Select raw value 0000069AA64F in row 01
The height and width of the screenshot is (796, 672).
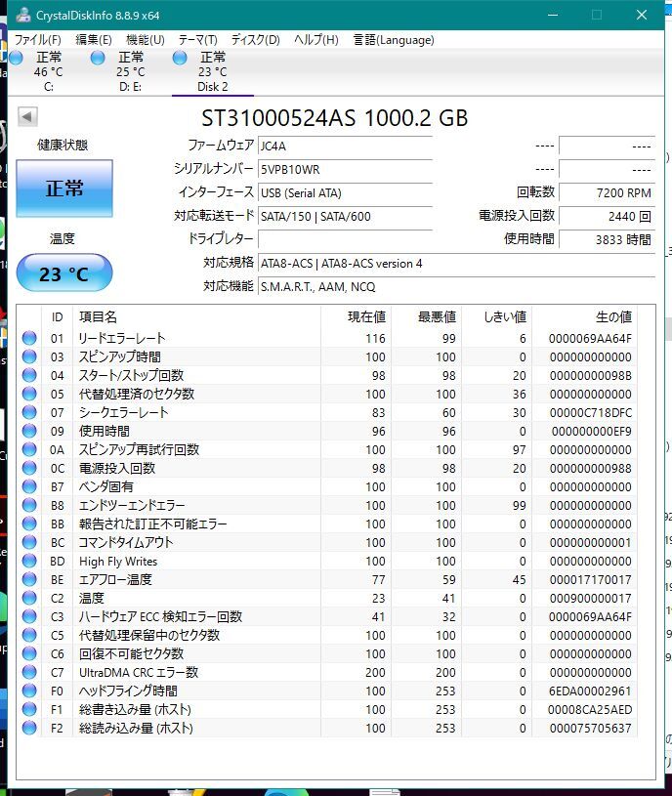[590, 339]
